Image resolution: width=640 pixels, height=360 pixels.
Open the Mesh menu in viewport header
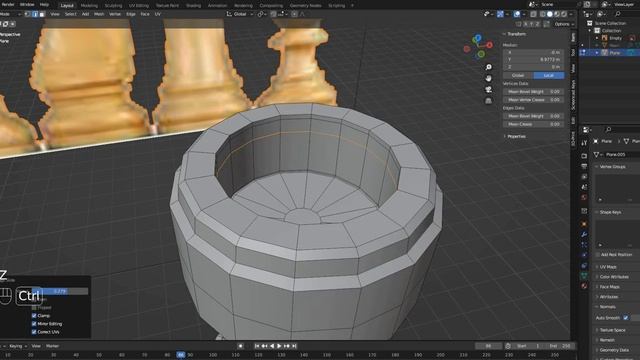(99, 14)
